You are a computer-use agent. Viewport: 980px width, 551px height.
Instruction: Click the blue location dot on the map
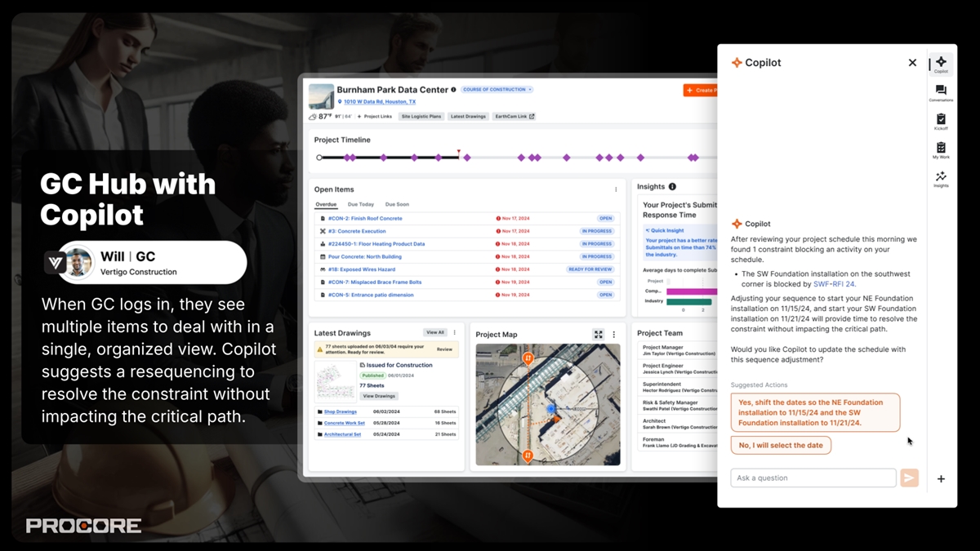click(551, 408)
